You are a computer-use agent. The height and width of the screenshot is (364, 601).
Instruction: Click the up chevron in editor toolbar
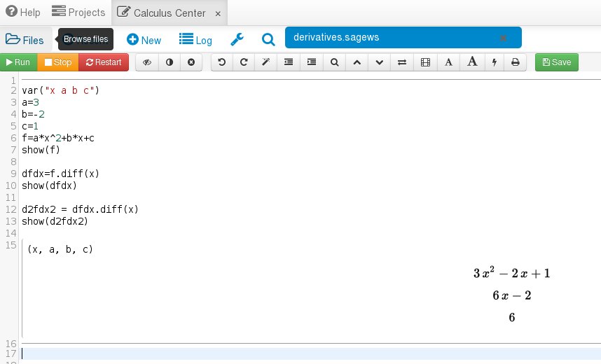click(x=357, y=62)
